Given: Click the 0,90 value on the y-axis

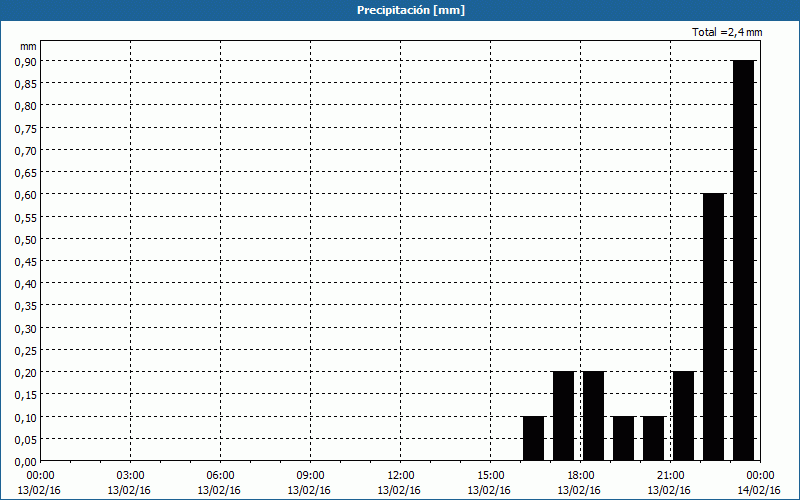Looking at the screenshot, I should click(x=25, y=61).
